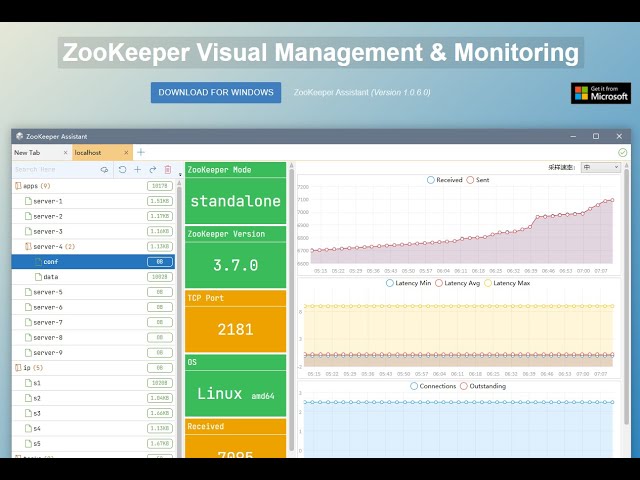Click the green checkmark status icon
Screen dimensions: 640x480
point(622,152)
